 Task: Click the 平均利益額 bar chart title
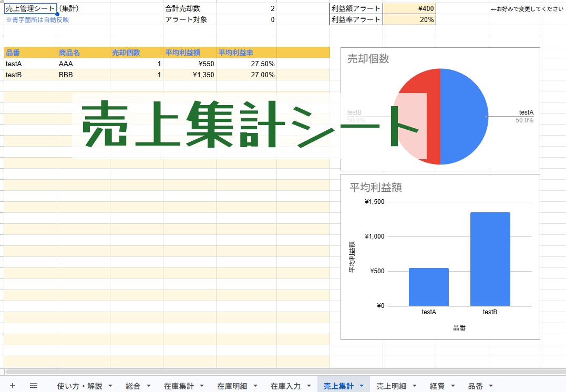point(375,187)
